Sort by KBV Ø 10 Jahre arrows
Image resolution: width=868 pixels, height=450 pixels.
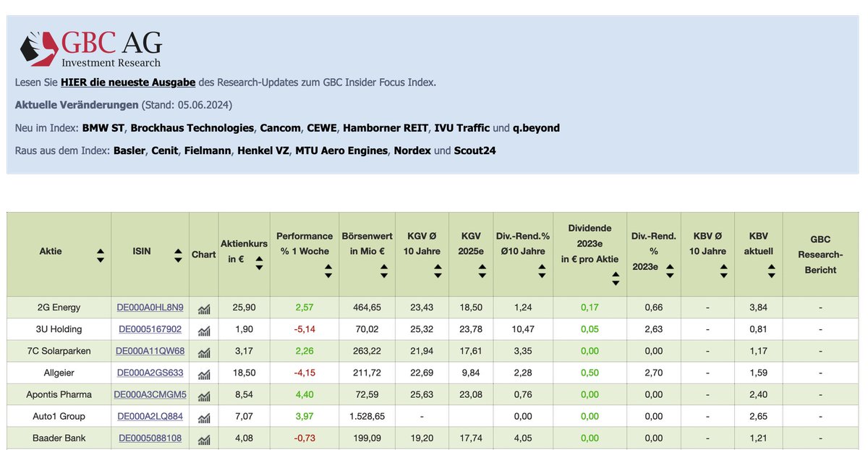(723, 270)
